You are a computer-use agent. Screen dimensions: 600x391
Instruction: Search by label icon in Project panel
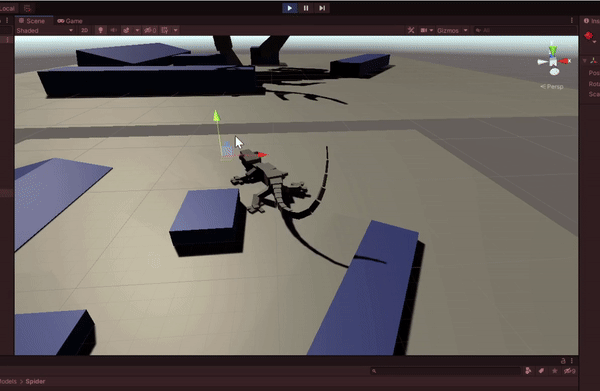[x=541, y=370]
